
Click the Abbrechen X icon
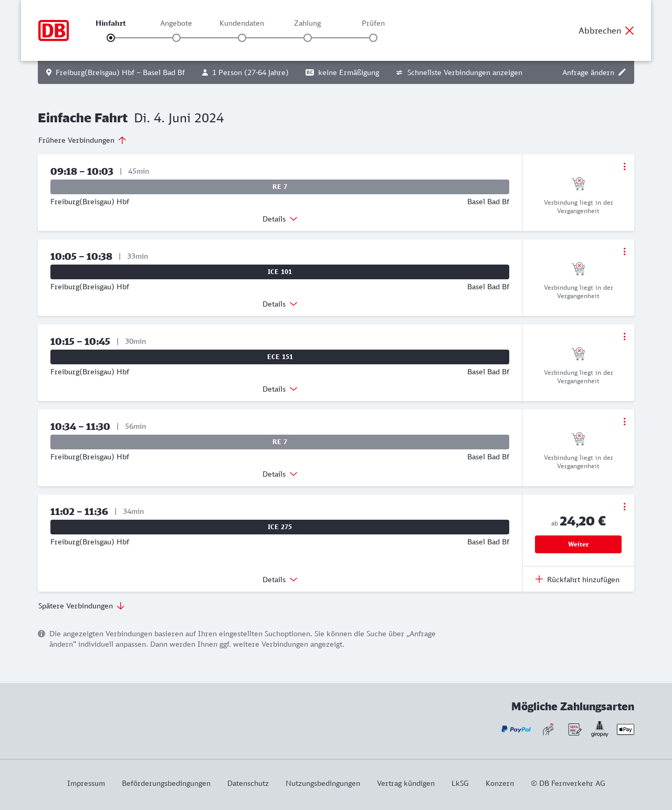pos(629,30)
